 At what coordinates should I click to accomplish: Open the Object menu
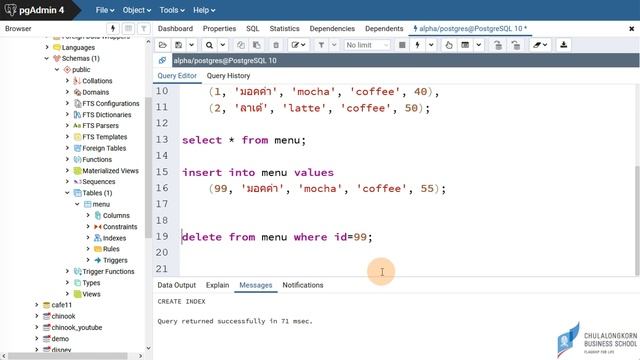[x=137, y=10]
